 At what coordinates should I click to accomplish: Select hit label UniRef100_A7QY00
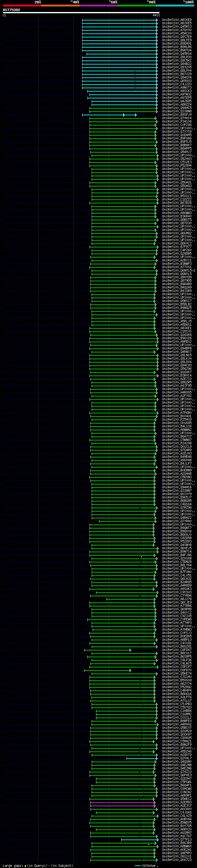point(176,30)
